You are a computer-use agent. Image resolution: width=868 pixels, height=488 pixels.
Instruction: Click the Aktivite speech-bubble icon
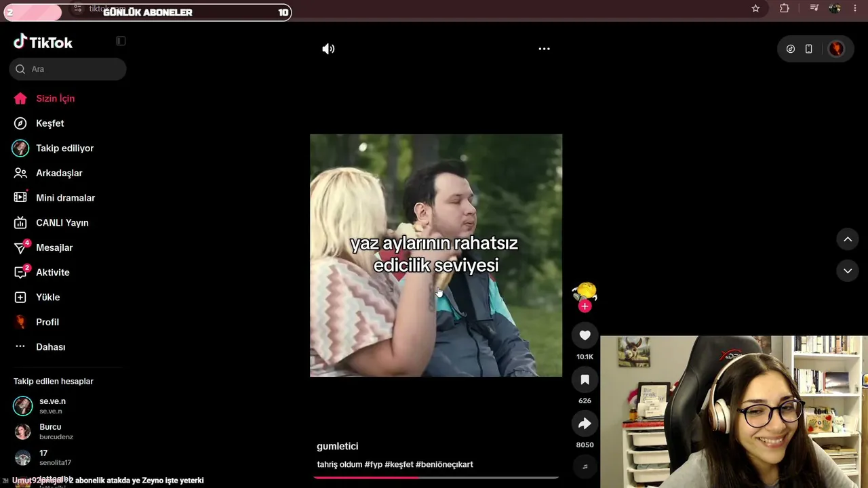click(21, 272)
